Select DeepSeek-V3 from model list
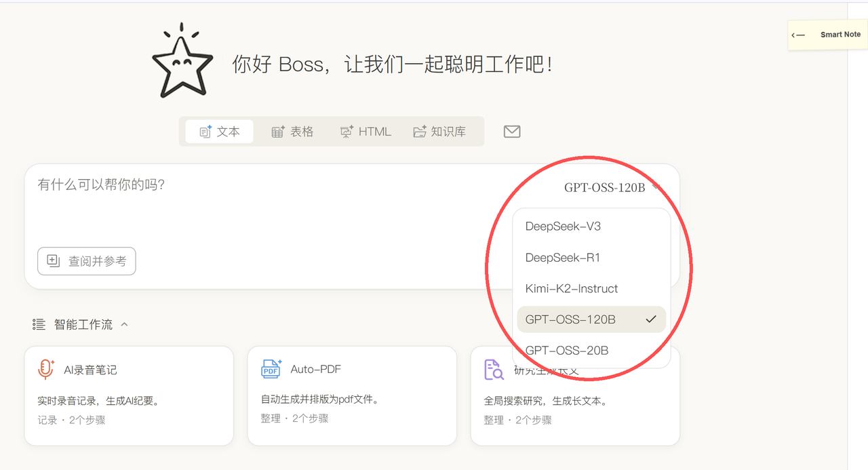The width and height of the screenshot is (868, 470). (x=591, y=227)
